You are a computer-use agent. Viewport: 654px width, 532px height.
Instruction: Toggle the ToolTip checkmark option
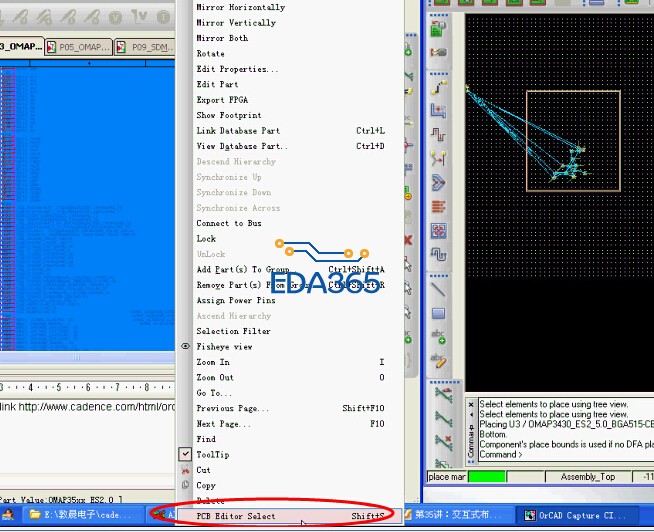(186, 454)
